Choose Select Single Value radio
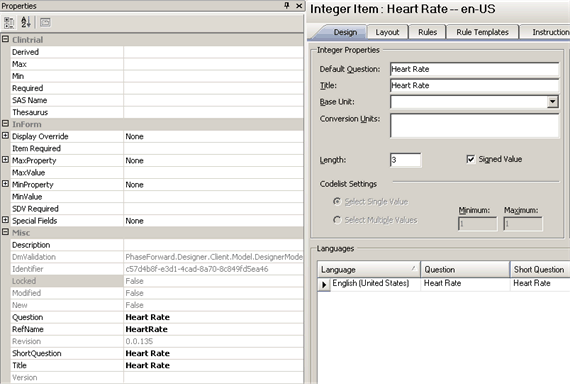Screen dimensions: 570x384 tap(337, 201)
